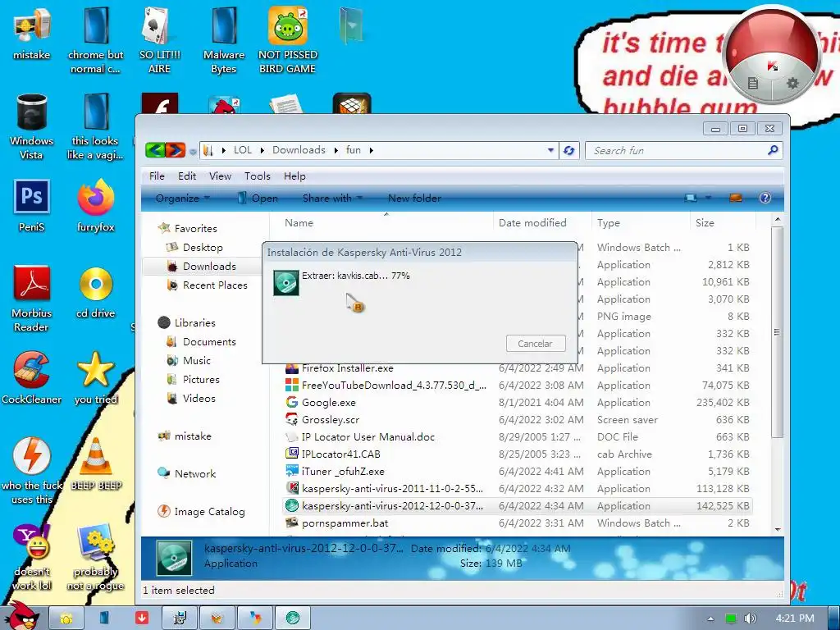
Task: Select the furryfox Firefox desktop icon
Action: [95, 206]
